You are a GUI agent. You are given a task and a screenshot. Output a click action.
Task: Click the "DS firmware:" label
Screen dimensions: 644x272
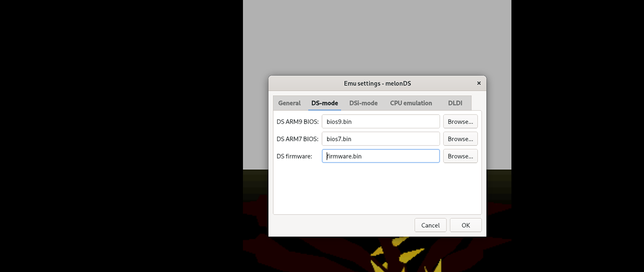[x=294, y=156]
